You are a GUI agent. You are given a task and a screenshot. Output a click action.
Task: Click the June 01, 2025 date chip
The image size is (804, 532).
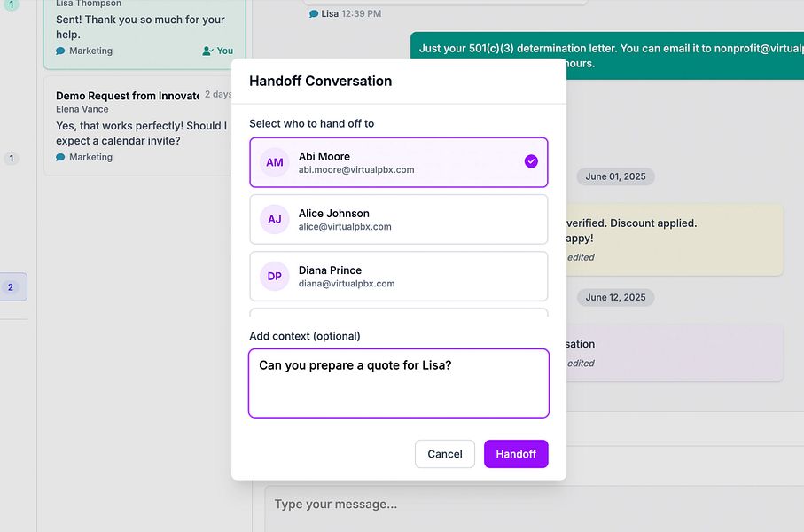pos(615,176)
